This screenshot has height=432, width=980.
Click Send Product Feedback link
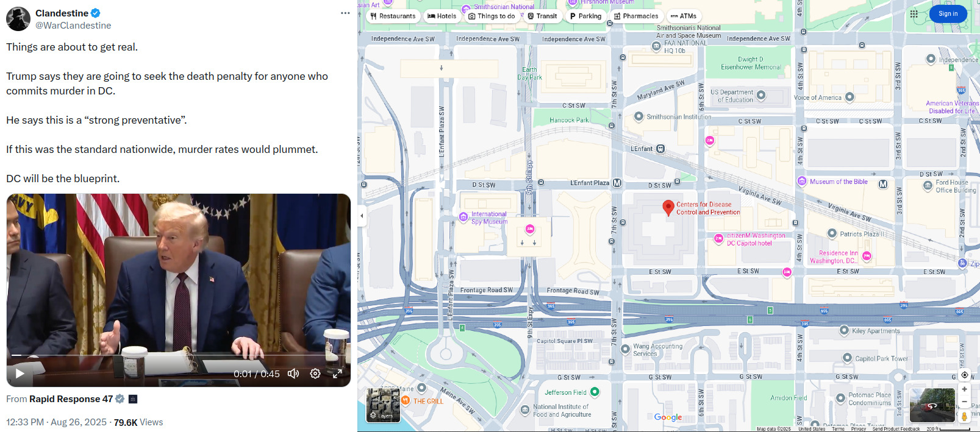click(896, 429)
